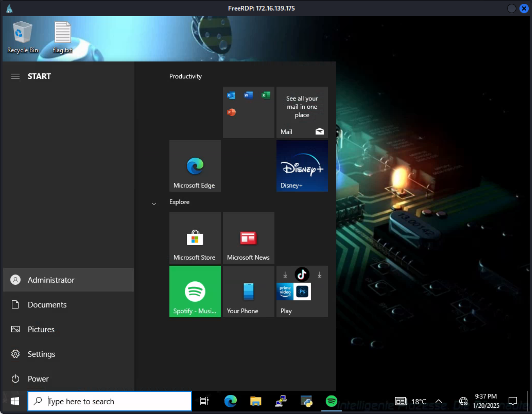
Task: Open the Your Phone tile
Action: 249,292
